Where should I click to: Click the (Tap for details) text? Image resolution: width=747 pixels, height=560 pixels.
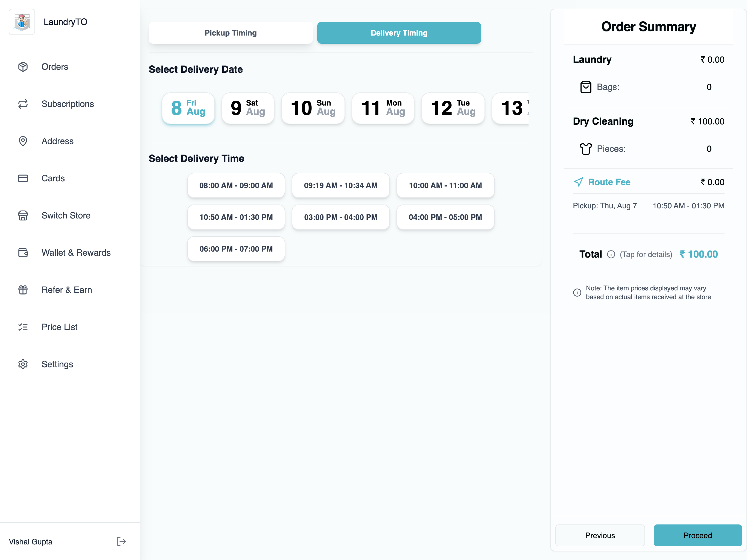point(646,254)
